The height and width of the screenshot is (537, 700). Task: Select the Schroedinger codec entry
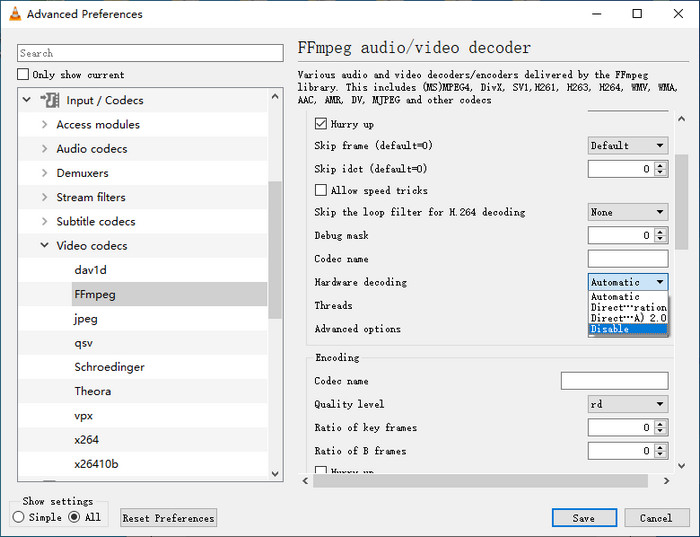pos(109,367)
